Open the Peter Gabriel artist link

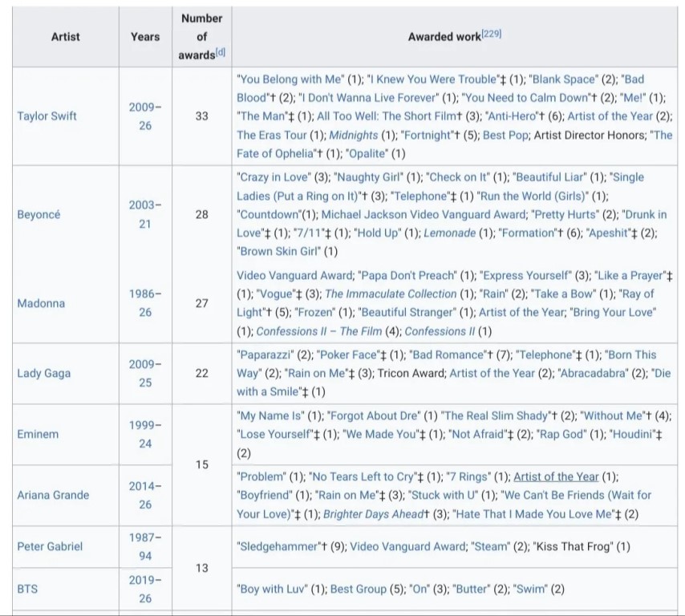50,546
